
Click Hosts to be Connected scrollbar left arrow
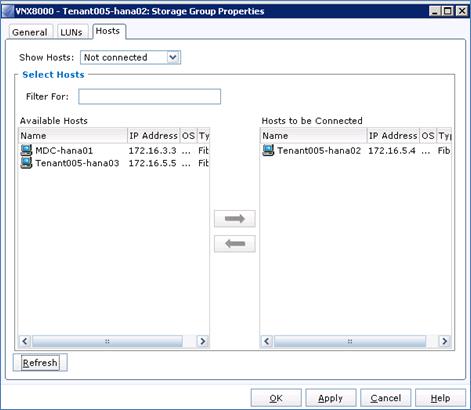click(267, 341)
